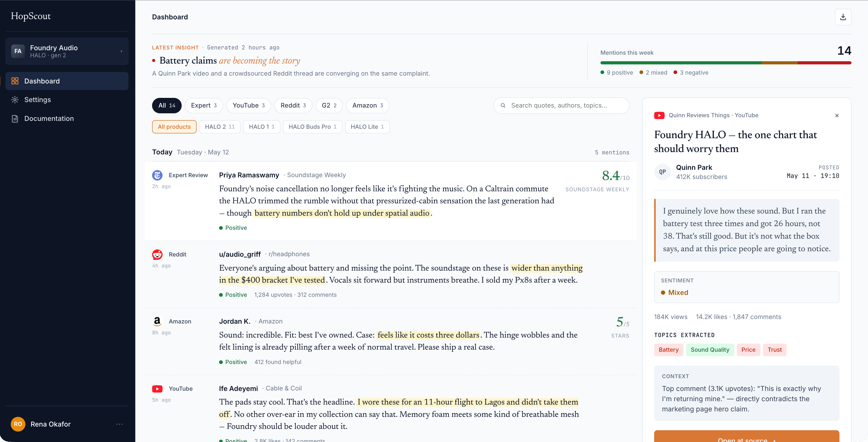Click the download export icon
Screen dimensions: 868x442
[x=843, y=17]
